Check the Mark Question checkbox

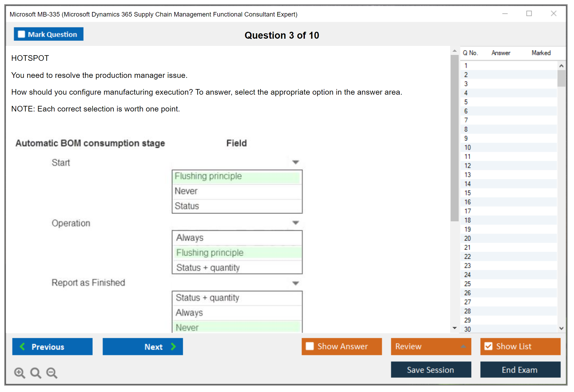pyautogui.click(x=21, y=34)
